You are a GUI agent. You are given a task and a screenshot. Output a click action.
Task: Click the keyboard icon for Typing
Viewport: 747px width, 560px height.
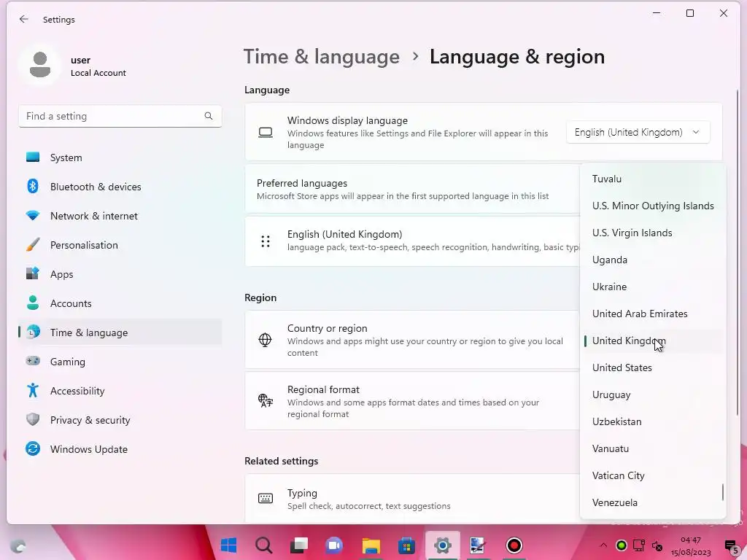click(266, 499)
